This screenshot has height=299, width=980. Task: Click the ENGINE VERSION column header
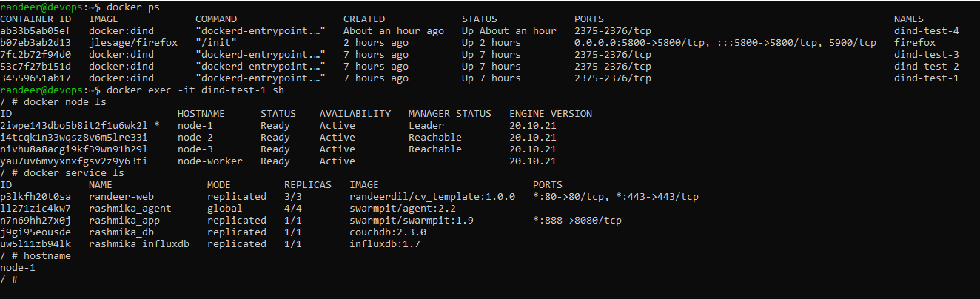pos(551,114)
